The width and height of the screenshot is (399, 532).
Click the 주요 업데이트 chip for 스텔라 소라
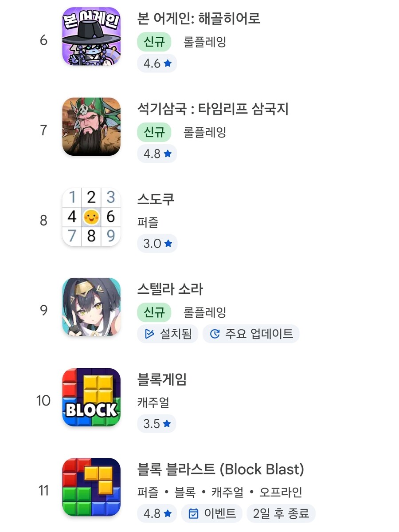[x=251, y=334]
